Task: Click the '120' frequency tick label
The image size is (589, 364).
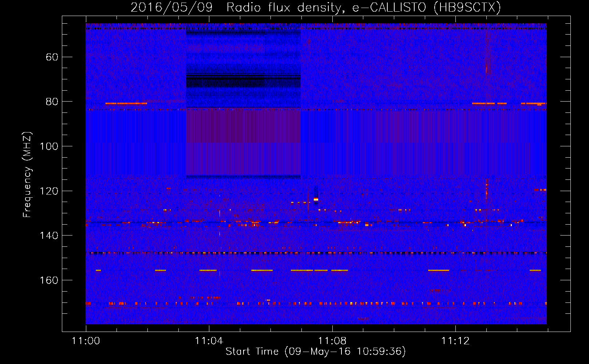Action: (49, 191)
